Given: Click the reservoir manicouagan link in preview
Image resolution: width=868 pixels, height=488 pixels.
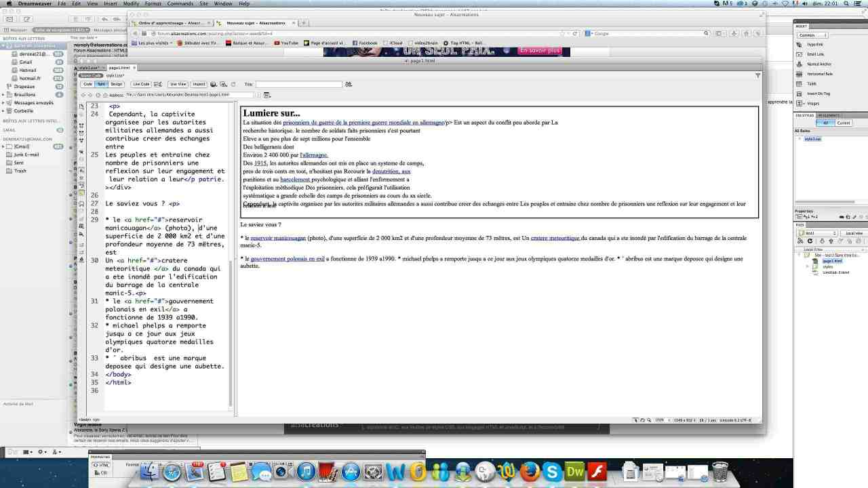Looking at the screenshot, I should pos(278,239).
